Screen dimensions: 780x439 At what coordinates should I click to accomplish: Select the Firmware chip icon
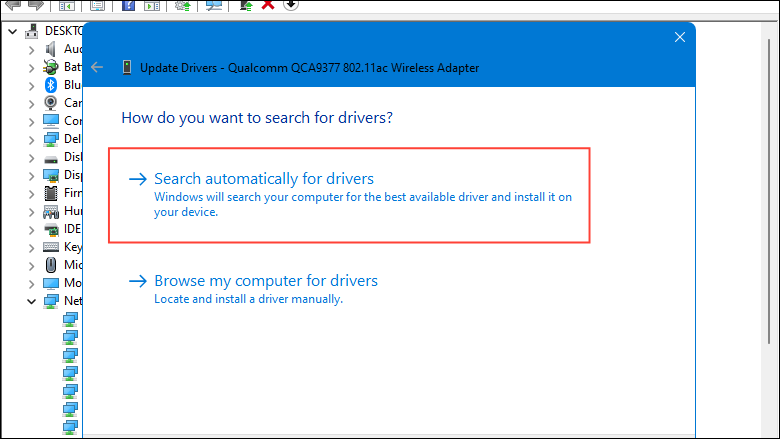click(51, 193)
